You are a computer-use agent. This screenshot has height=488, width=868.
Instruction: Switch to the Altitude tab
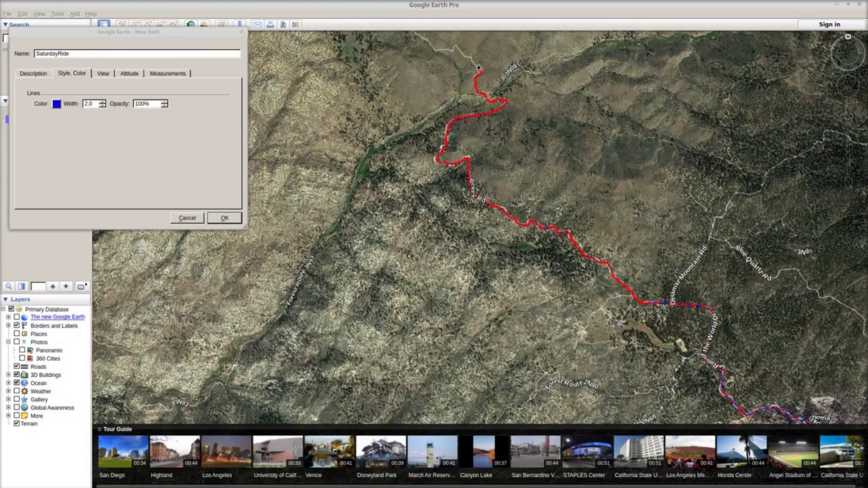[x=130, y=73]
